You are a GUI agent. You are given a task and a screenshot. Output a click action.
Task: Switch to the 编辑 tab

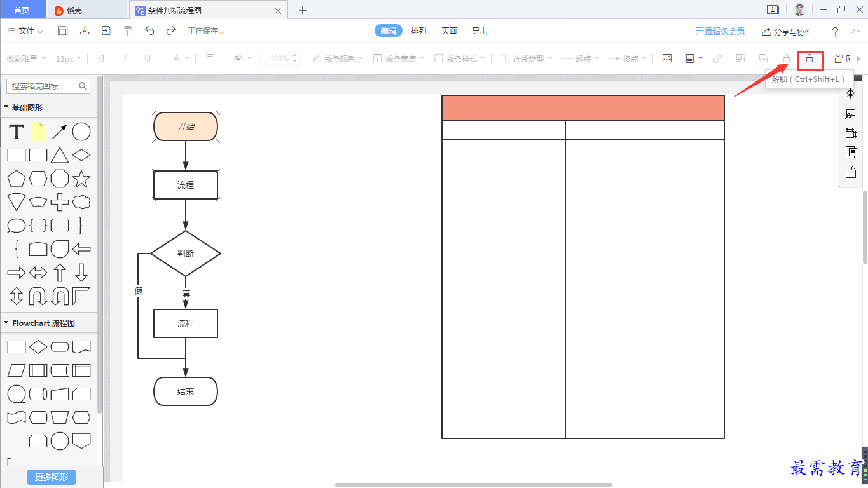[389, 31]
